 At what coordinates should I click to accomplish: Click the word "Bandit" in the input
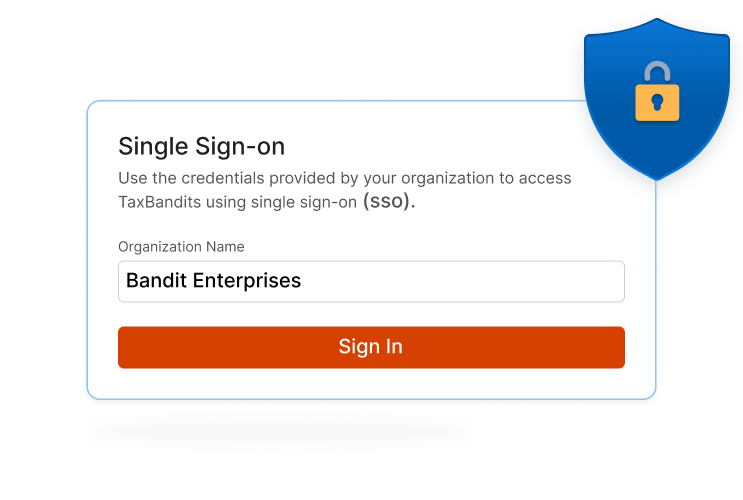(x=155, y=281)
